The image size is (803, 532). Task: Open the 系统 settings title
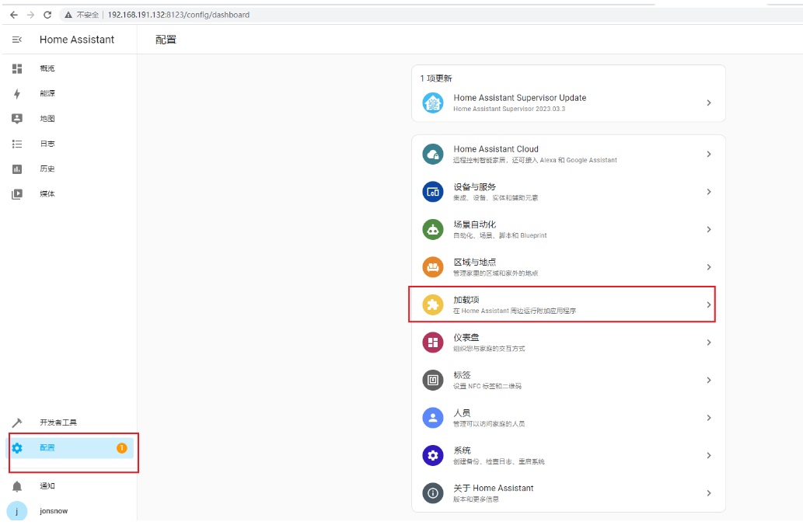pyautogui.click(x=462, y=450)
